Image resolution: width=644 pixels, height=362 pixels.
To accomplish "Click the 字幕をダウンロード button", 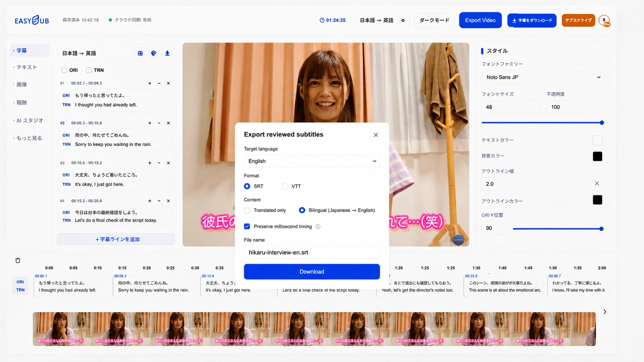I will (532, 21).
